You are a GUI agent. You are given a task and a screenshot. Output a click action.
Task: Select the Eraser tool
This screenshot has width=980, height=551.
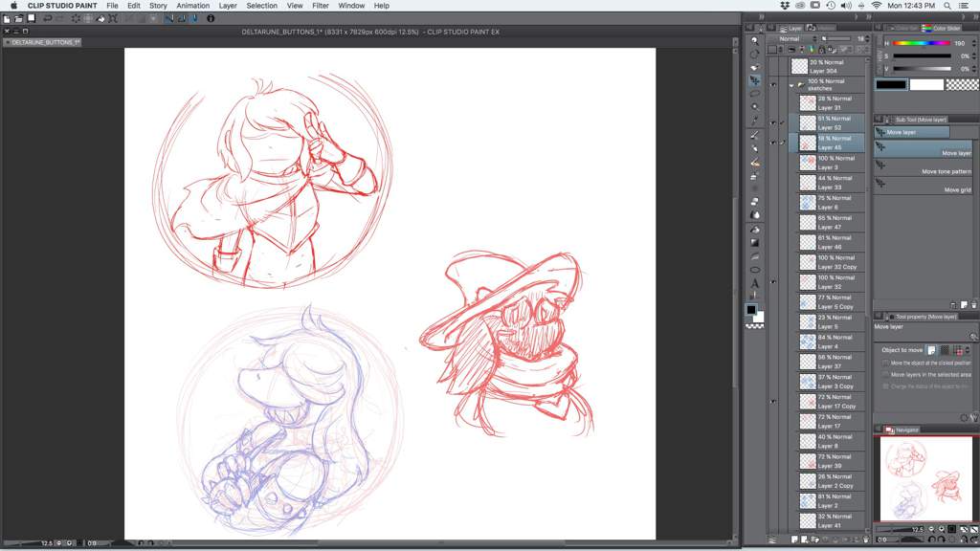[x=755, y=201]
